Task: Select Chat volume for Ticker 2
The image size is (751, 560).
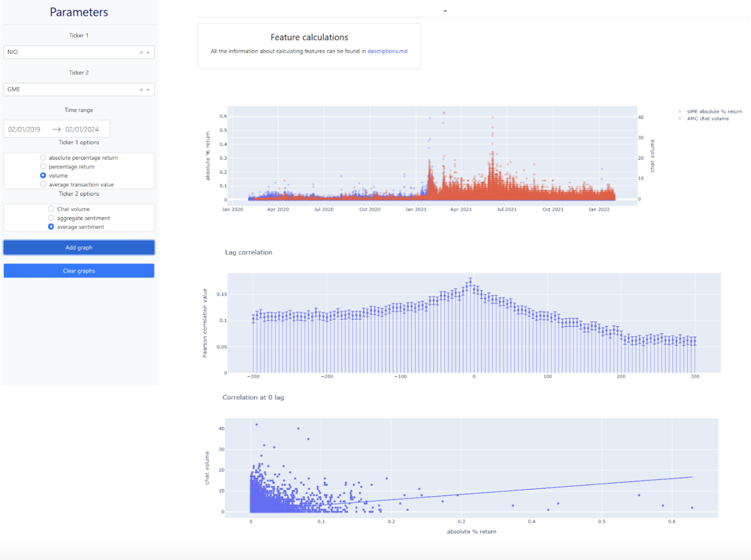Action: (51, 209)
